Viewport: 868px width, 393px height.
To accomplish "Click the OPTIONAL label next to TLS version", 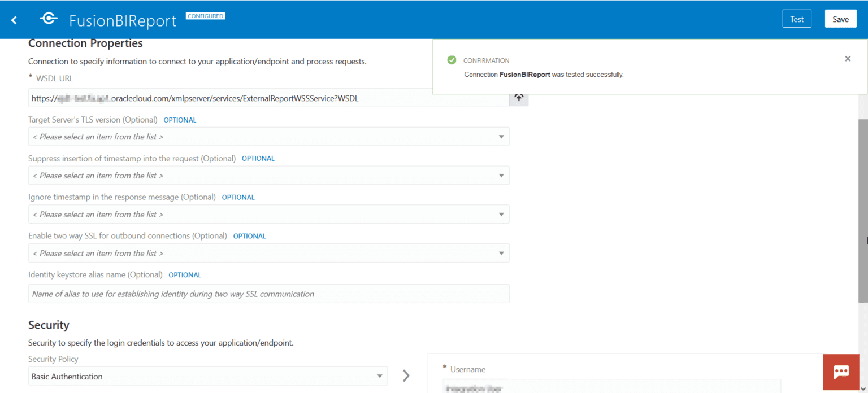I will click(180, 120).
